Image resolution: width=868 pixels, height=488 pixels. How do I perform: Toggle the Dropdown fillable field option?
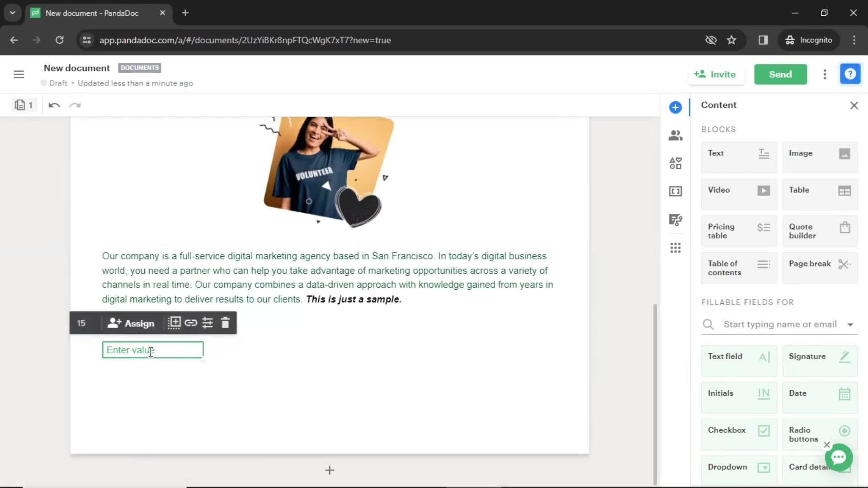(x=738, y=467)
